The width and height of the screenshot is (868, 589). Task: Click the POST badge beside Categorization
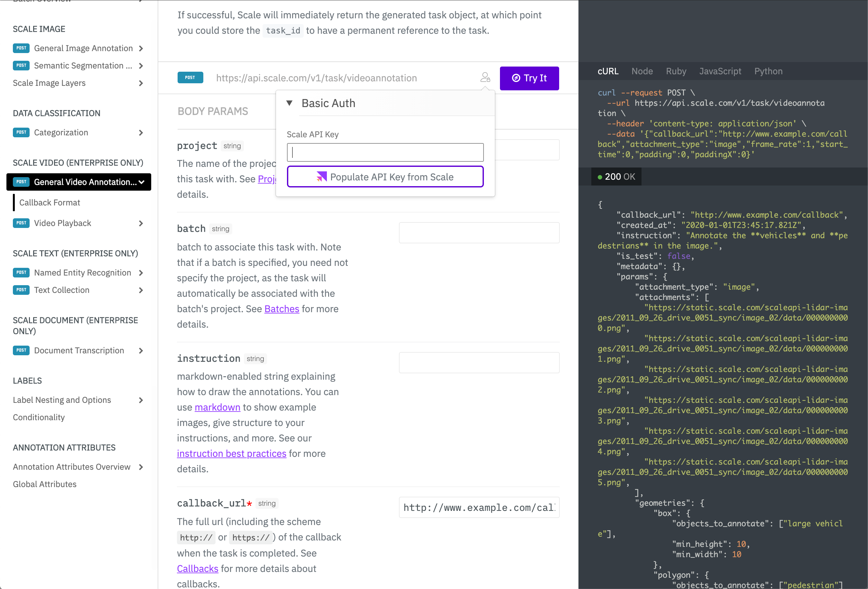pos(21,132)
